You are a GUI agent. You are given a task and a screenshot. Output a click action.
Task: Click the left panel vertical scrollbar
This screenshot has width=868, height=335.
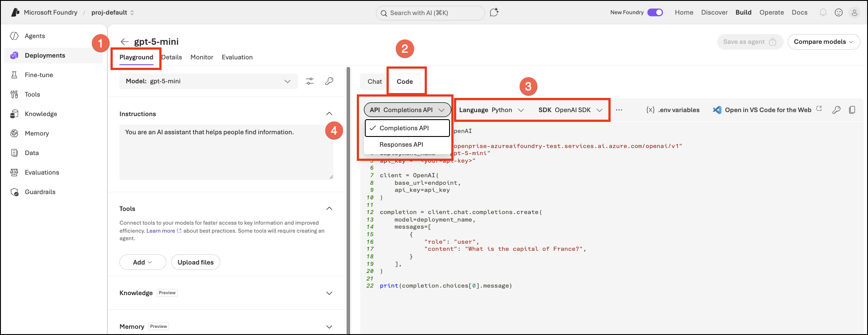point(348,199)
